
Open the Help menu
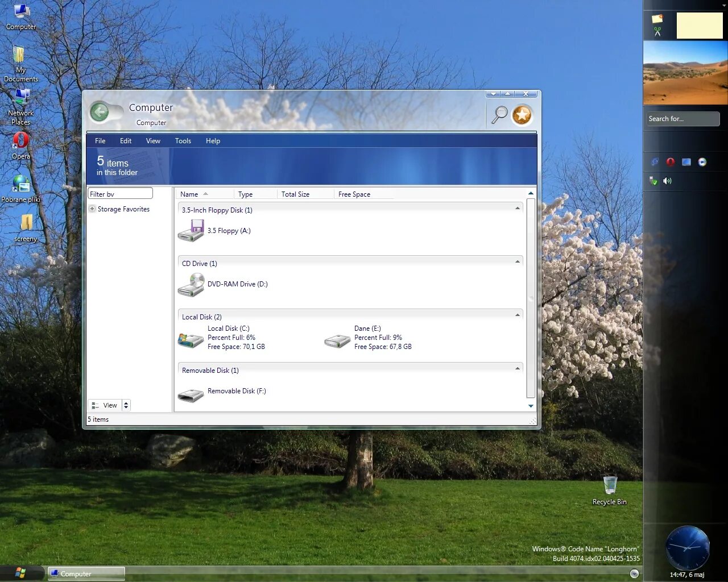point(213,141)
